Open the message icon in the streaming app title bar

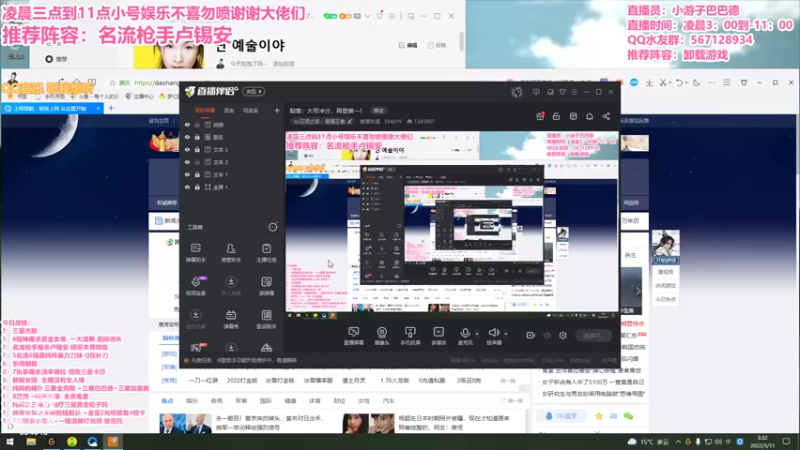point(536,92)
